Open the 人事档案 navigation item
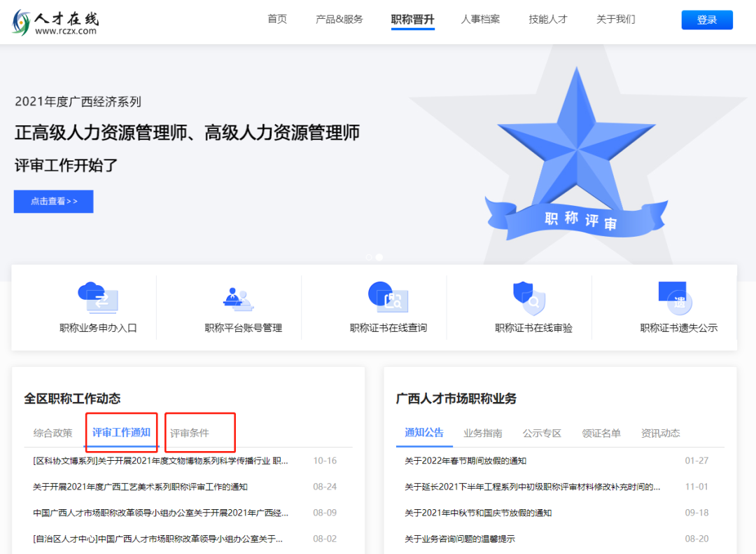 [480, 20]
